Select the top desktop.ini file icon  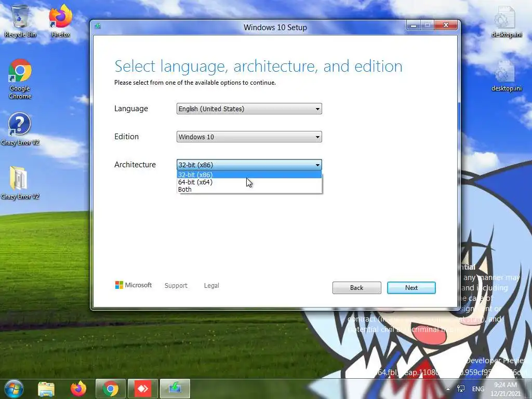[506, 21]
